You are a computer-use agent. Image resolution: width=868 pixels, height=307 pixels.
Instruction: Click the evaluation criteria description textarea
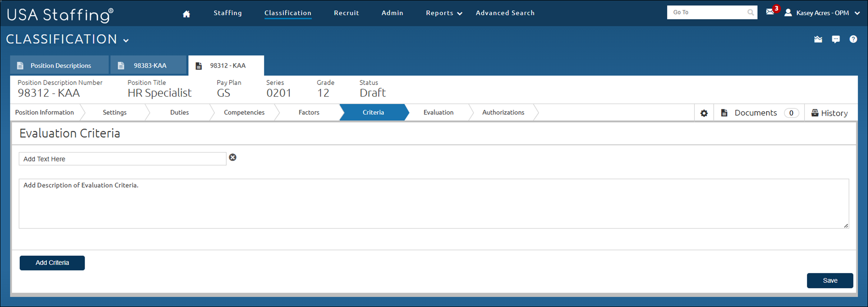(x=434, y=204)
